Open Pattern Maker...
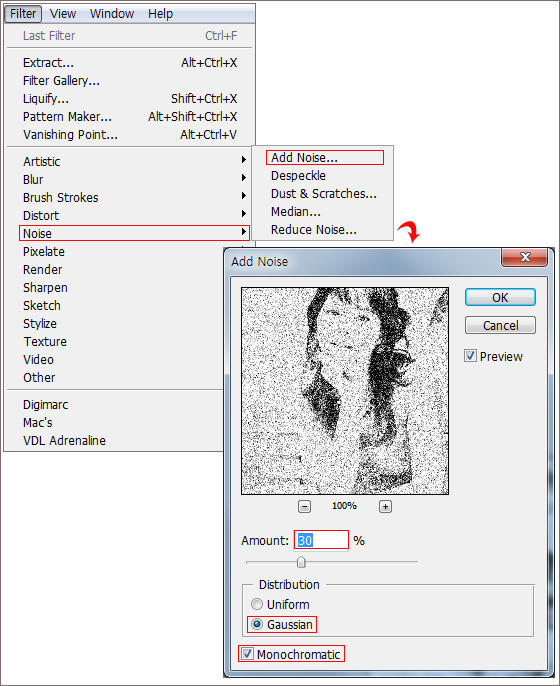 coord(130,116)
